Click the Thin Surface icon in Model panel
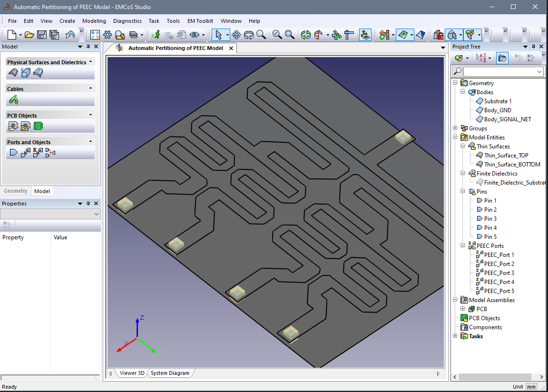The image size is (548, 392). (x=13, y=73)
